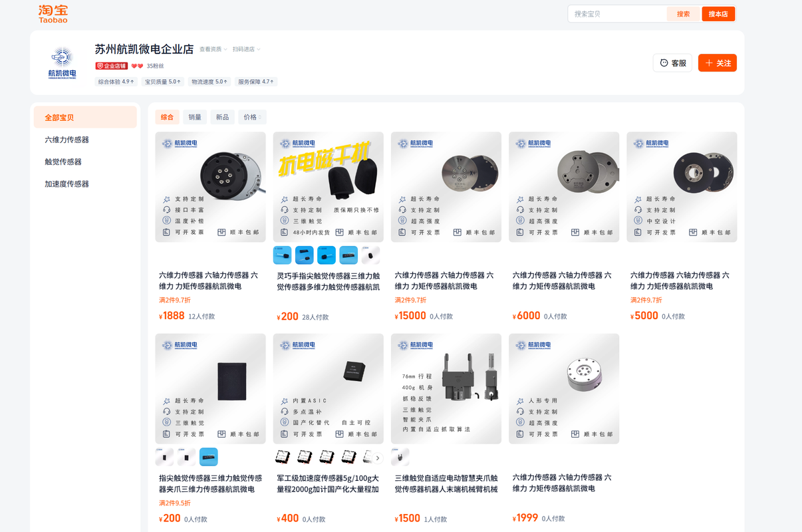802x532 pixels.
Task: Select 加速度传感器 category in sidebar
Action: [x=85, y=184]
